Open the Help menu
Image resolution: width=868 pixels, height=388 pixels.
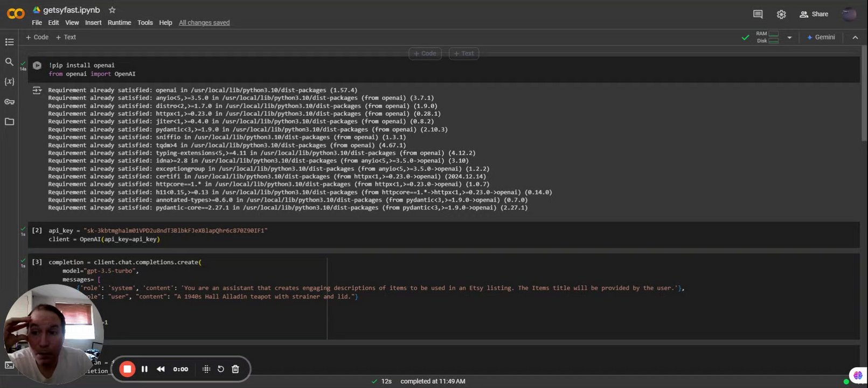tap(165, 23)
